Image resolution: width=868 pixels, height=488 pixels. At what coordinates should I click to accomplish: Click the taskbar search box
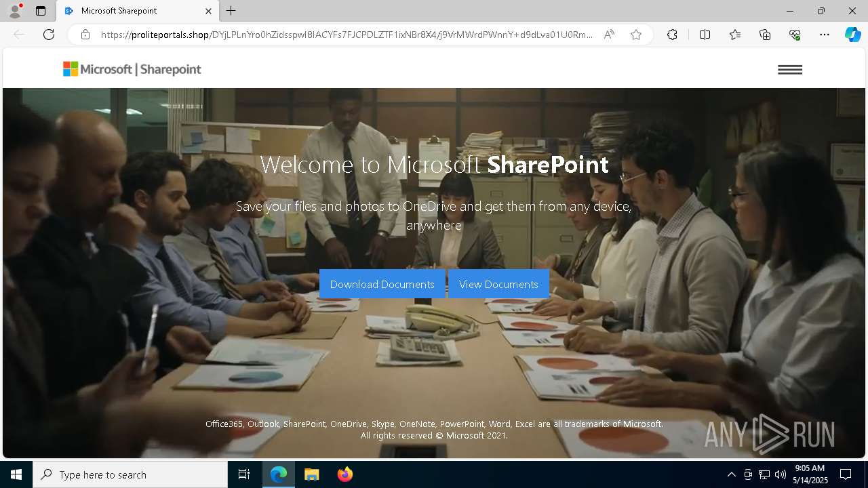click(130, 474)
